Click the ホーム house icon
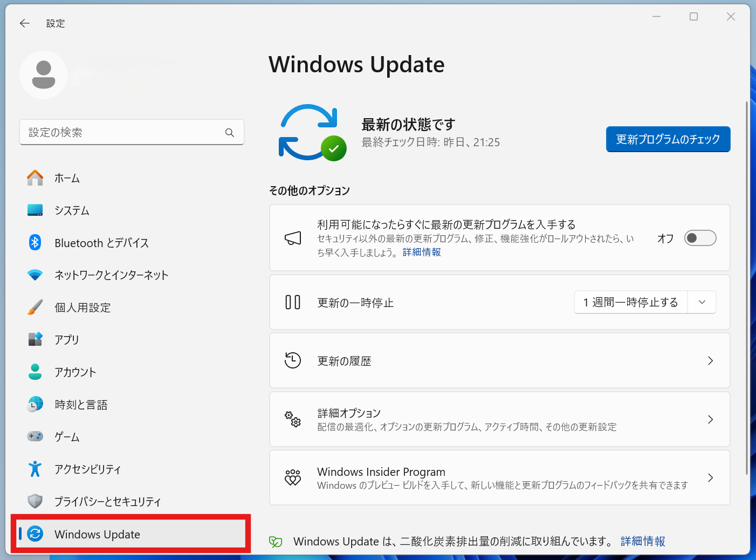The width and height of the screenshot is (756, 560). (35, 178)
